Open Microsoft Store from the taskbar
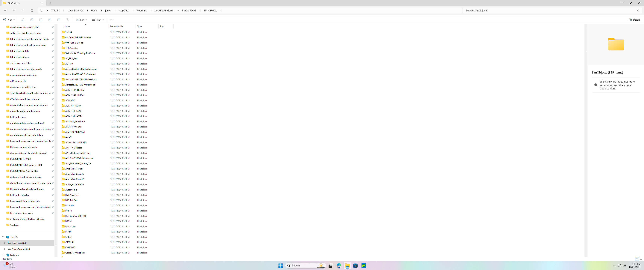Viewport: 644px width, 270px height. click(x=355, y=265)
